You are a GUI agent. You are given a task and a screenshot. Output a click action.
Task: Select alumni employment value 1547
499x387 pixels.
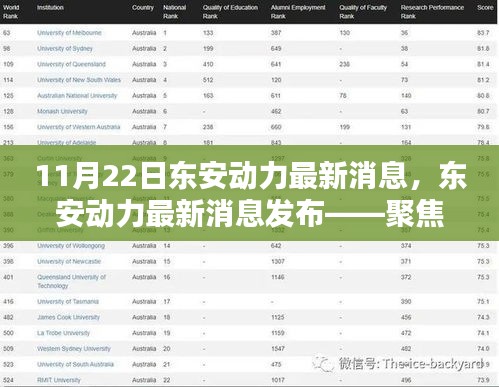coord(278,349)
